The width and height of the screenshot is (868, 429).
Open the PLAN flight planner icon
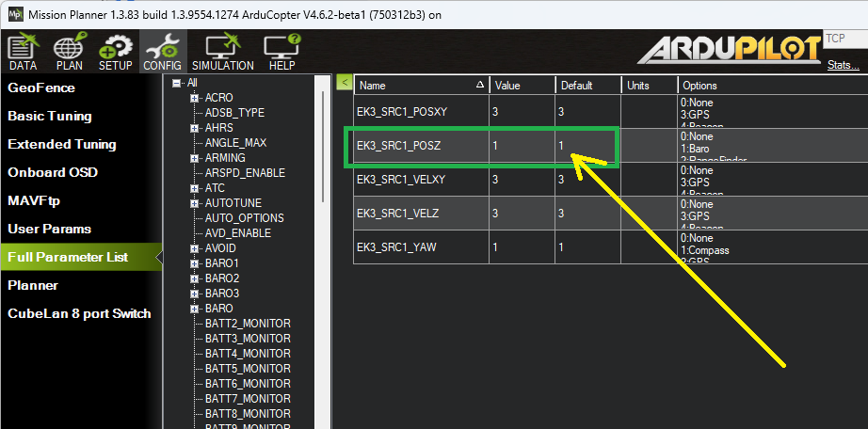(x=69, y=53)
